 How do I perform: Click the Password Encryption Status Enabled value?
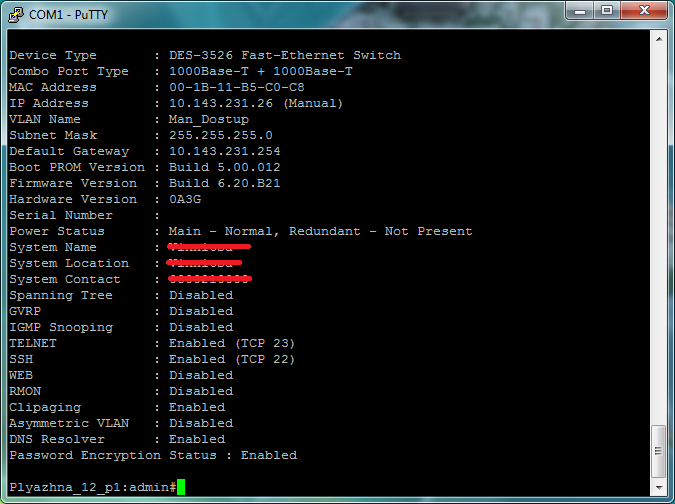point(269,455)
